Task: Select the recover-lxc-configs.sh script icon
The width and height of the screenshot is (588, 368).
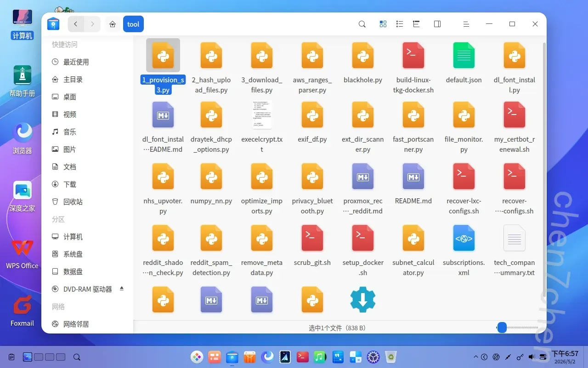Action: tap(464, 177)
